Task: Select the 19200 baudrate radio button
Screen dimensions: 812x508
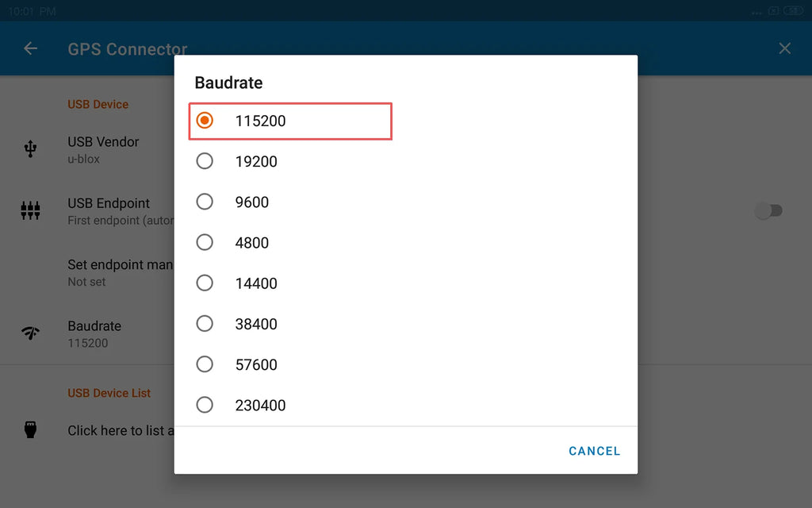Action: 205,161
